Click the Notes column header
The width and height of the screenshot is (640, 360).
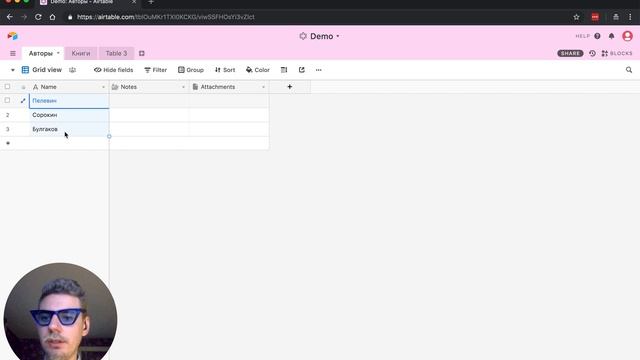149,87
